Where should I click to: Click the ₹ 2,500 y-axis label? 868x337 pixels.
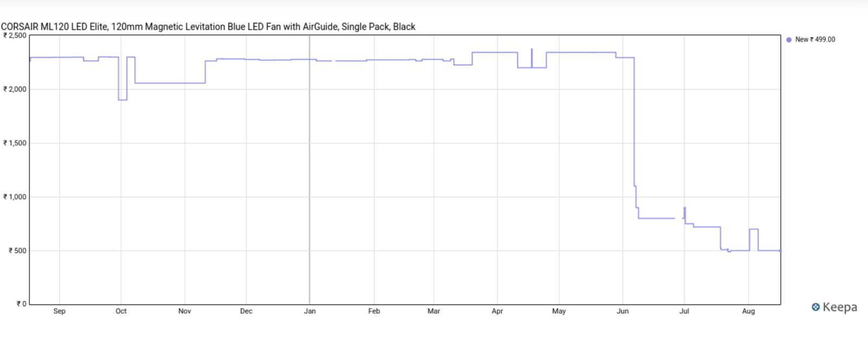[15, 36]
